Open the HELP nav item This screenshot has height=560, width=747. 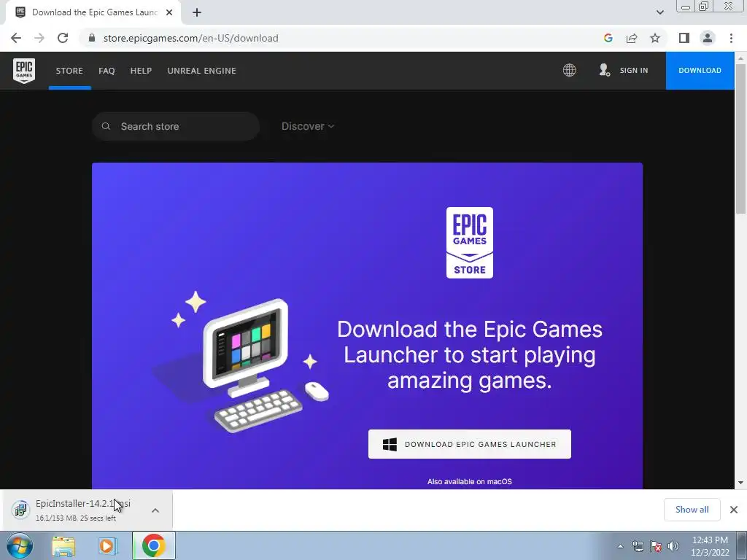click(x=141, y=71)
